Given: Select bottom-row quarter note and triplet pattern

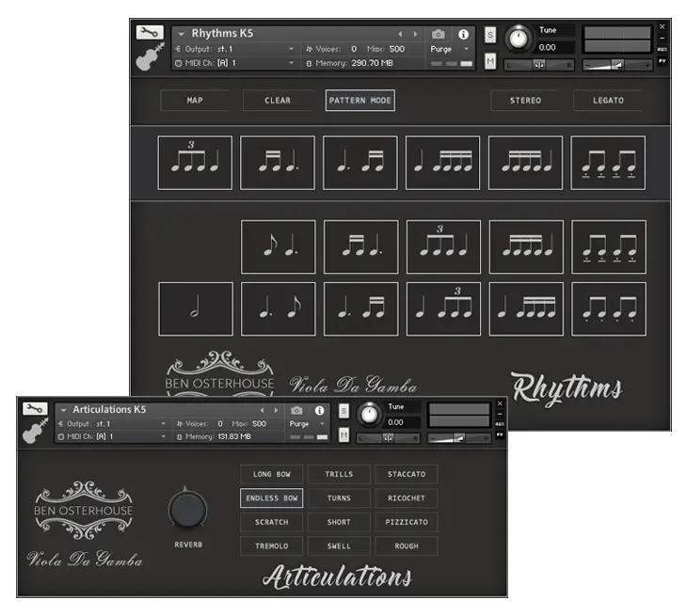Looking at the screenshot, I should tap(443, 309).
